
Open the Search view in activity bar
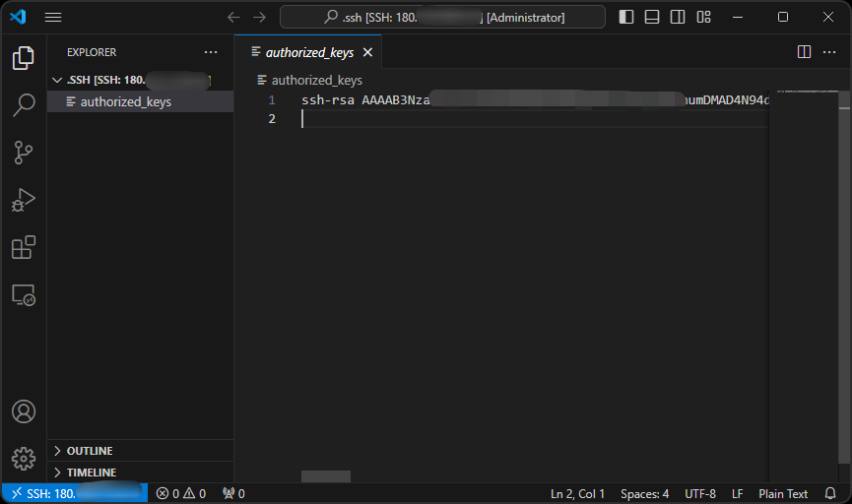tap(24, 105)
